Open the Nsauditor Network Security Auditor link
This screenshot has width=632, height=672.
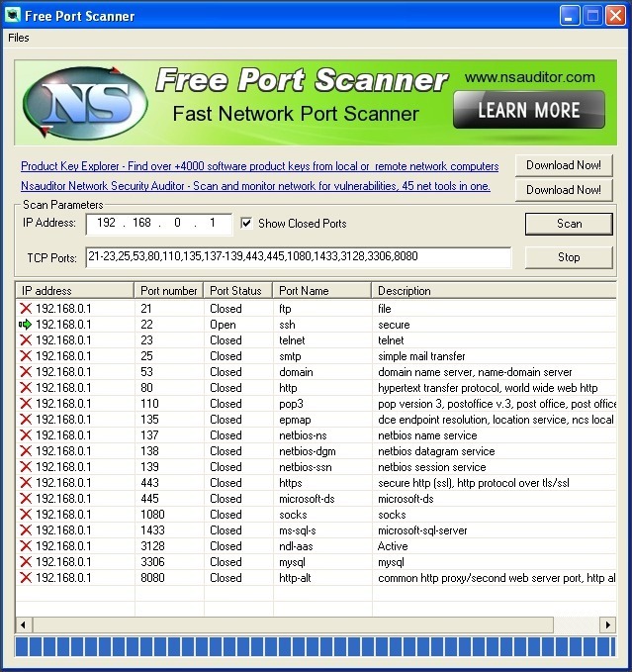coord(255,186)
